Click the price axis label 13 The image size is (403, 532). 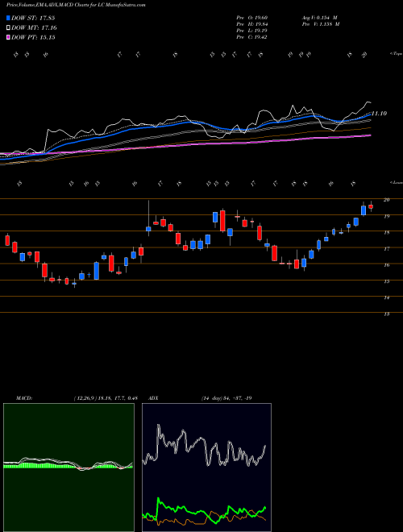click(386, 314)
